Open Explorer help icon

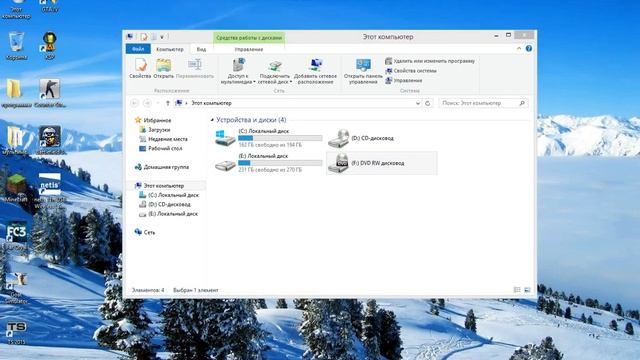529,49
